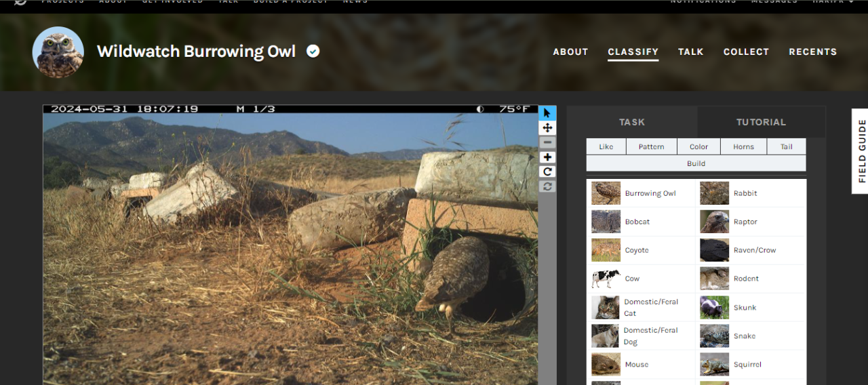Reset the image view

coord(547,186)
